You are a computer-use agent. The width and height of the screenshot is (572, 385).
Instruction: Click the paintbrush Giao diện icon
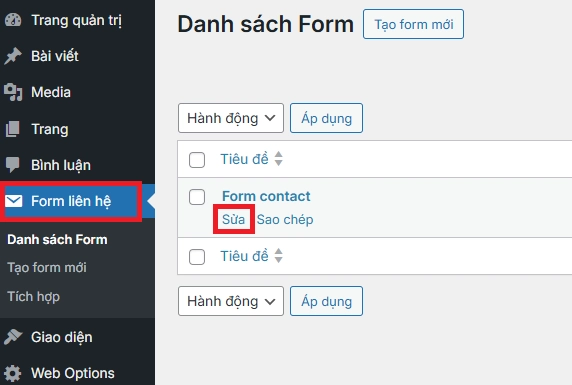13,337
